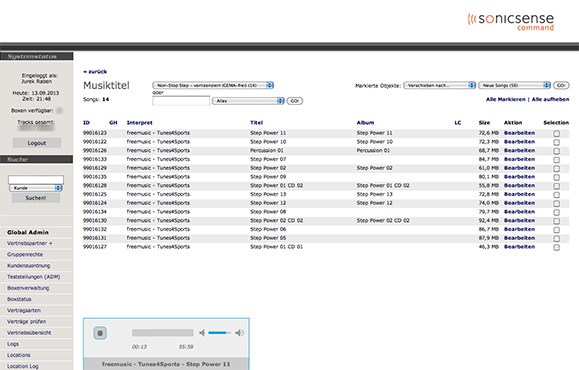Click the Suchen! button

click(x=36, y=198)
